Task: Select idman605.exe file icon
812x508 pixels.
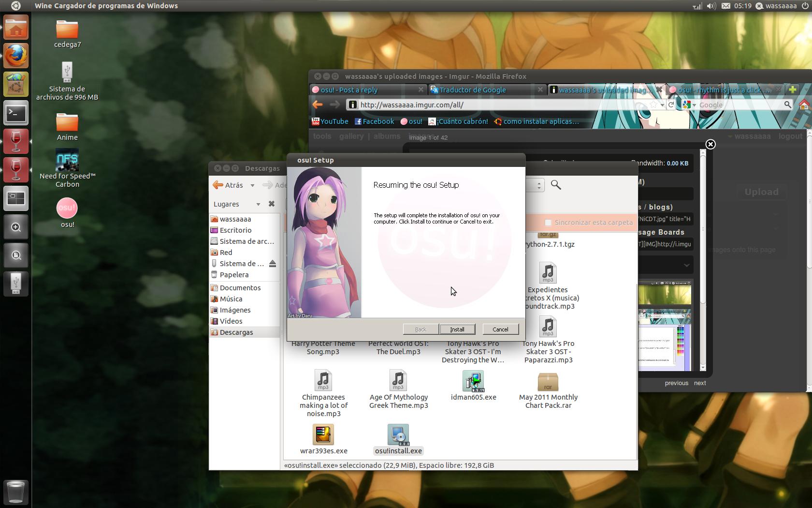Action: coord(473,386)
